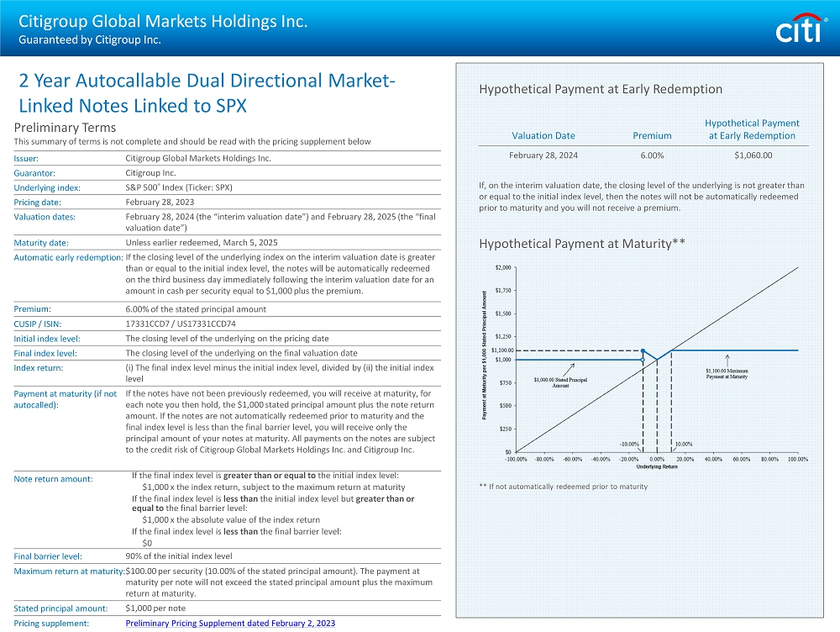Click the filled blue dot on chart

tap(643, 350)
